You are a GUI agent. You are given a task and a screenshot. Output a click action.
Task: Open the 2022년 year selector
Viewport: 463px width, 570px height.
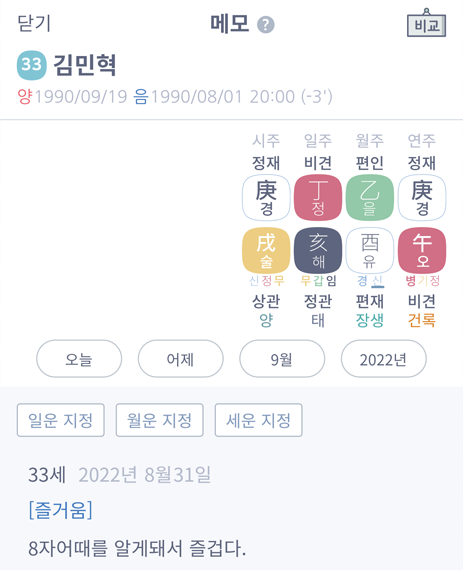click(x=383, y=359)
